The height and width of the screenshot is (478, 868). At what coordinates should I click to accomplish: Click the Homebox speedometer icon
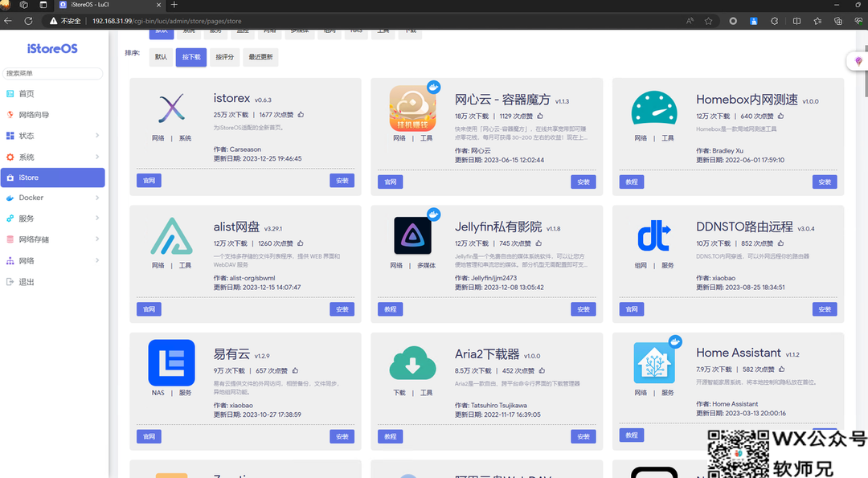[x=653, y=108]
